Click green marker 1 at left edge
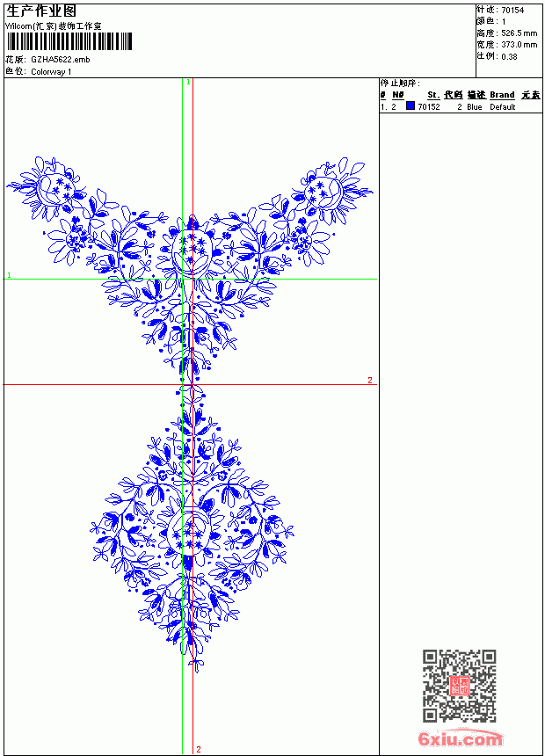The height and width of the screenshot is (756, 545). pyautogui.click(x=9, y=275)
